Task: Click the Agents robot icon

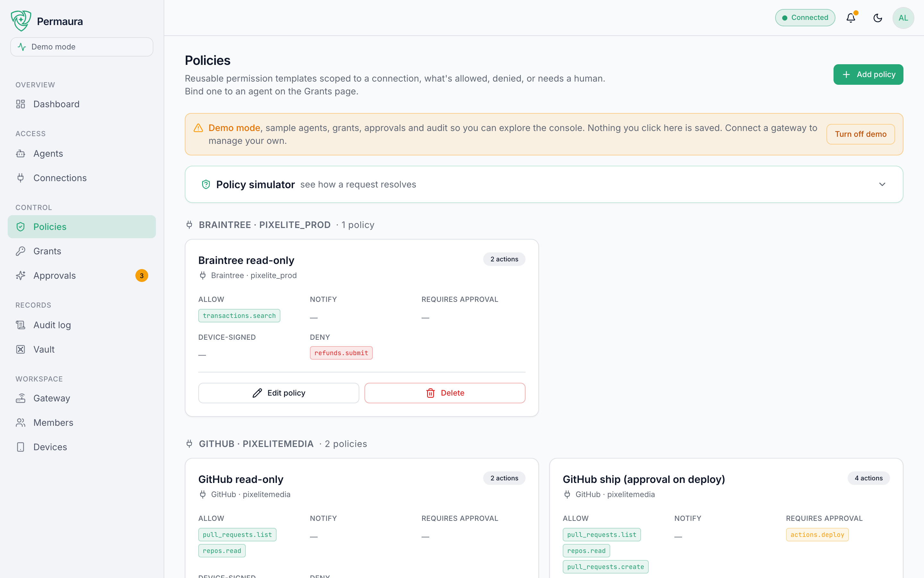Action: pyautogui.click(x=21, y=154)
